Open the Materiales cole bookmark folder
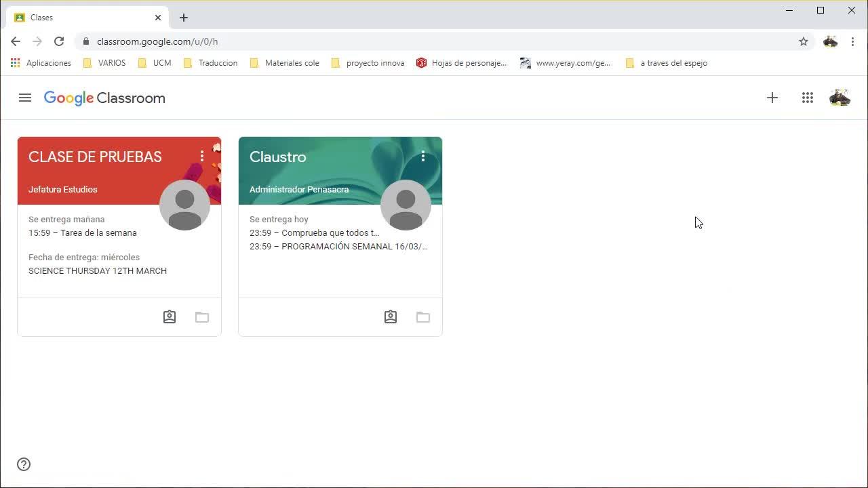This screenshot has width=868, height=488. (284, 63)
